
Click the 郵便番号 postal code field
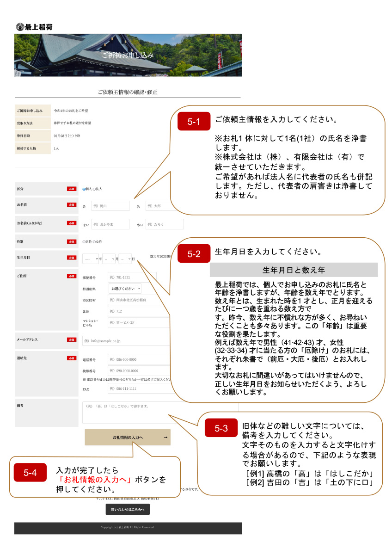click(x=132, y=277)
